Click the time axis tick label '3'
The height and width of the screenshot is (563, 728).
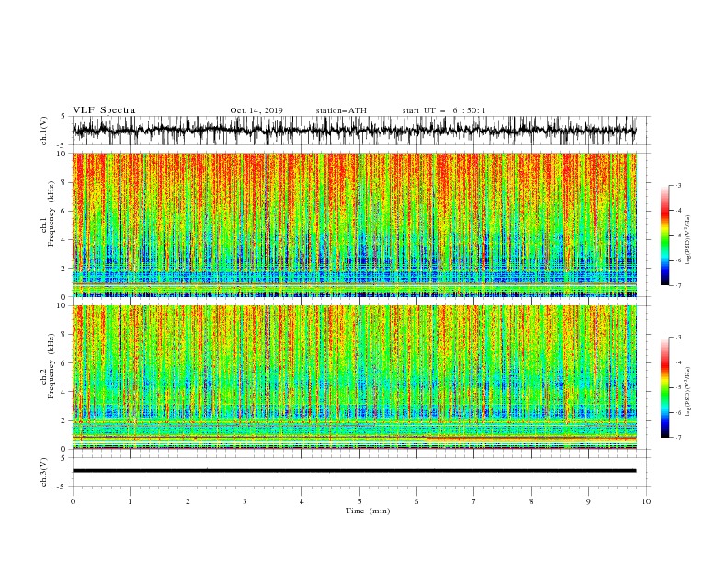tap(245, 501)
